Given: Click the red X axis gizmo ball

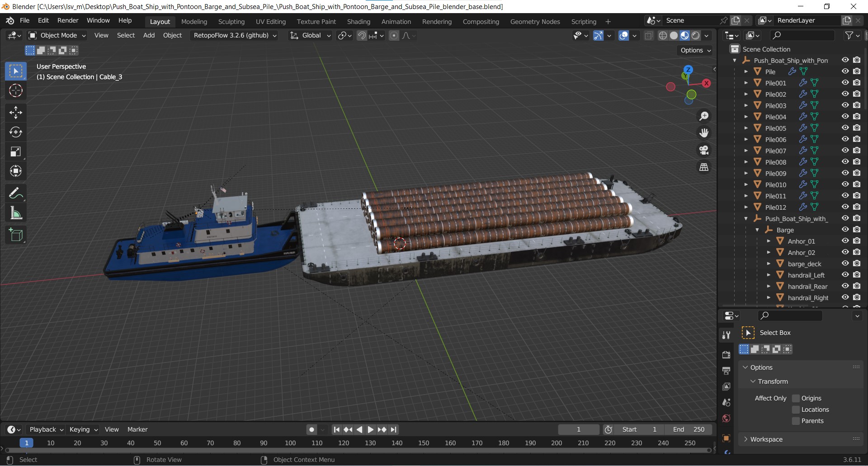Looking at the screenshot, I should point(707,83).
